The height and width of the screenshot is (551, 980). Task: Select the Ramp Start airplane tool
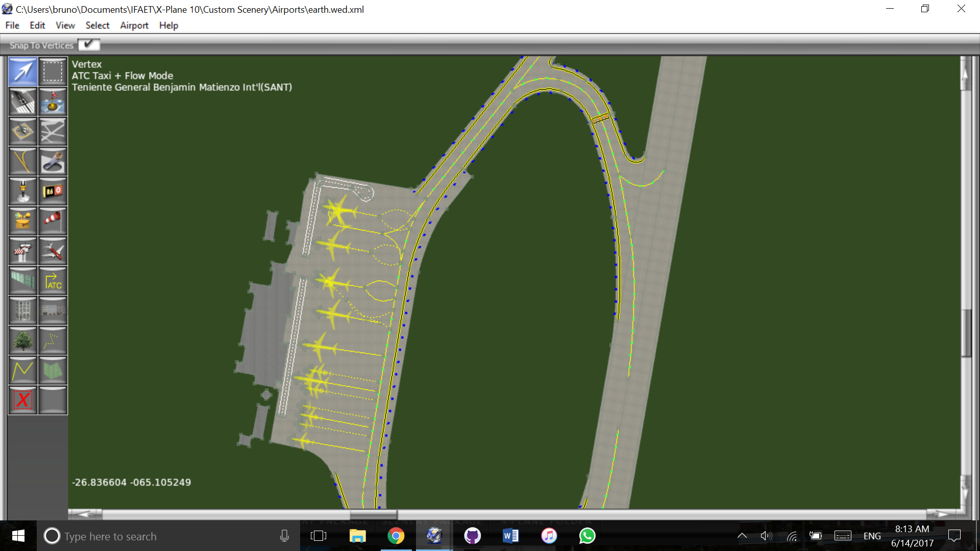[53, 251]
